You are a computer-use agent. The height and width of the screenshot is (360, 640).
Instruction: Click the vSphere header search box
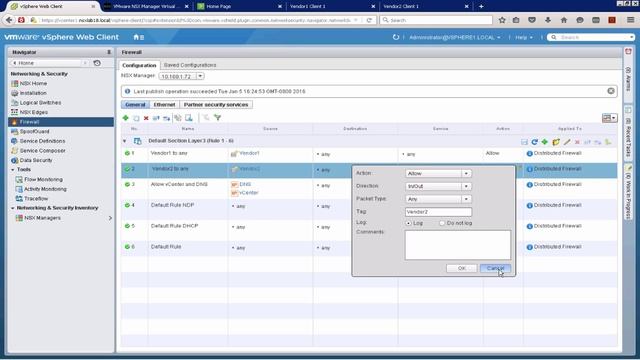590,37
